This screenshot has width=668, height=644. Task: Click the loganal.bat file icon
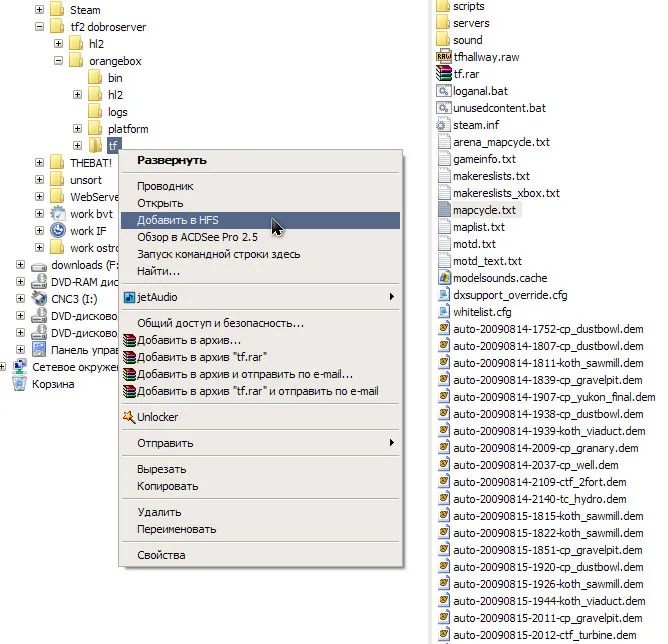coord(444,91)
